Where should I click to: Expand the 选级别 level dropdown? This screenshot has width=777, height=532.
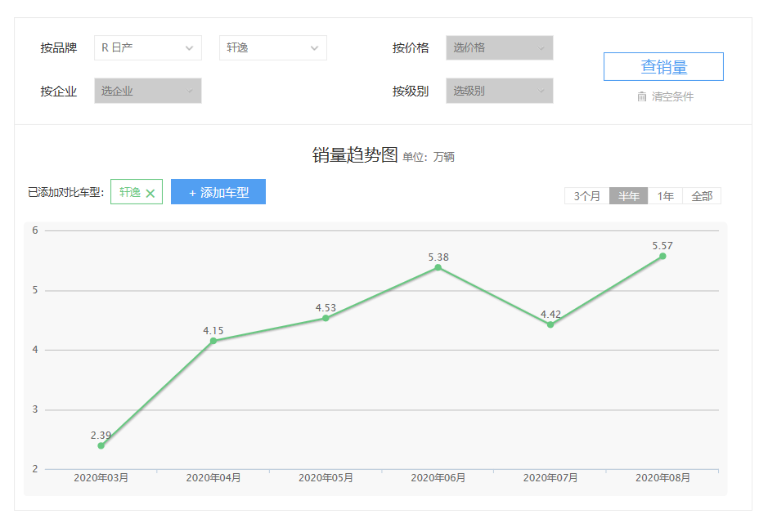pos(499,91)
